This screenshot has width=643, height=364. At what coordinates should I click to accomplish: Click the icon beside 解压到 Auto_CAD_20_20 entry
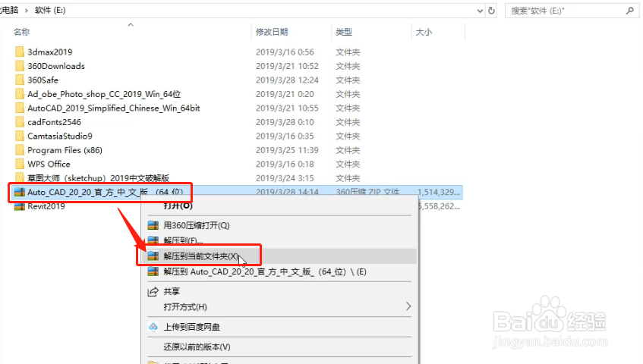[x=153, y=271]
